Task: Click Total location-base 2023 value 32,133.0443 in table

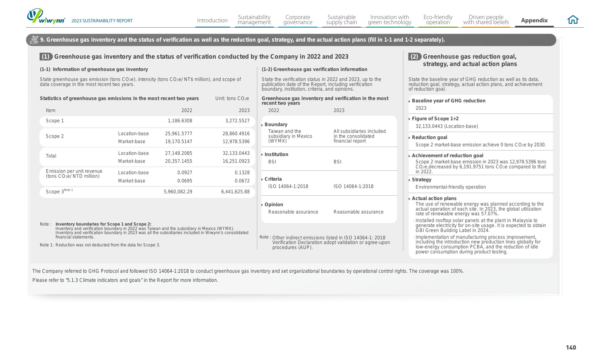Action: point(236,153)
